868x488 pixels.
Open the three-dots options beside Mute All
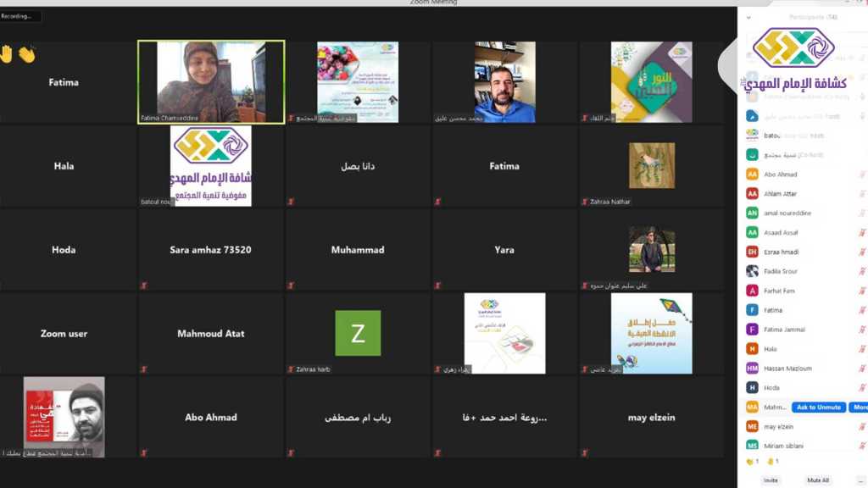click(858, 480)
